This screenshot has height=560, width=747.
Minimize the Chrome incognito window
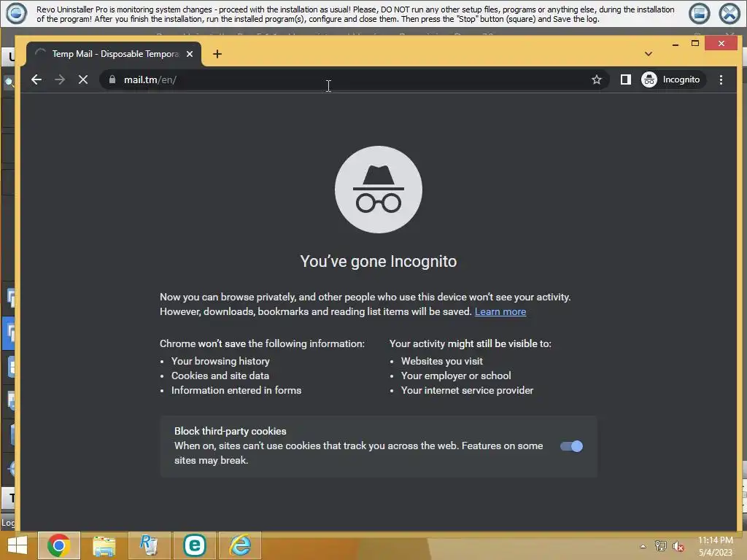675,44
